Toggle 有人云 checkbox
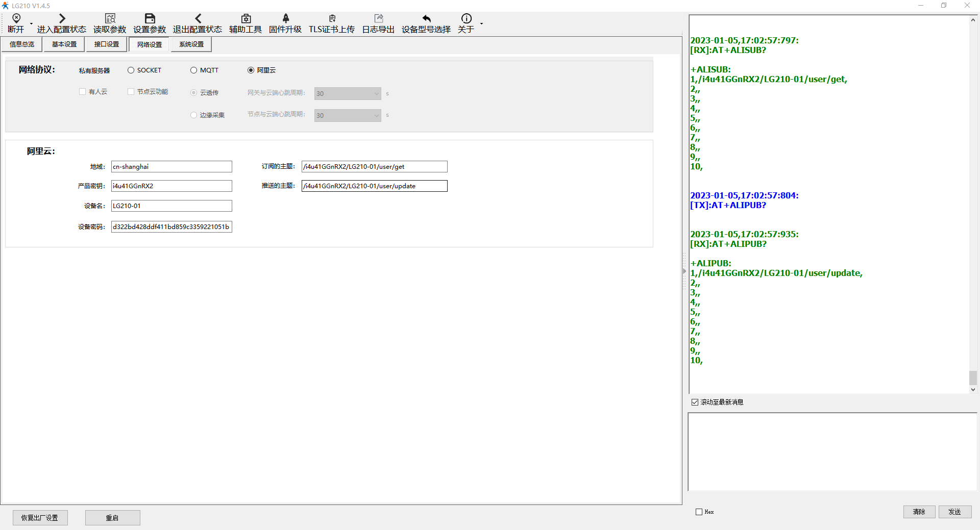This screenshot has height=530, width=980. 82,92
